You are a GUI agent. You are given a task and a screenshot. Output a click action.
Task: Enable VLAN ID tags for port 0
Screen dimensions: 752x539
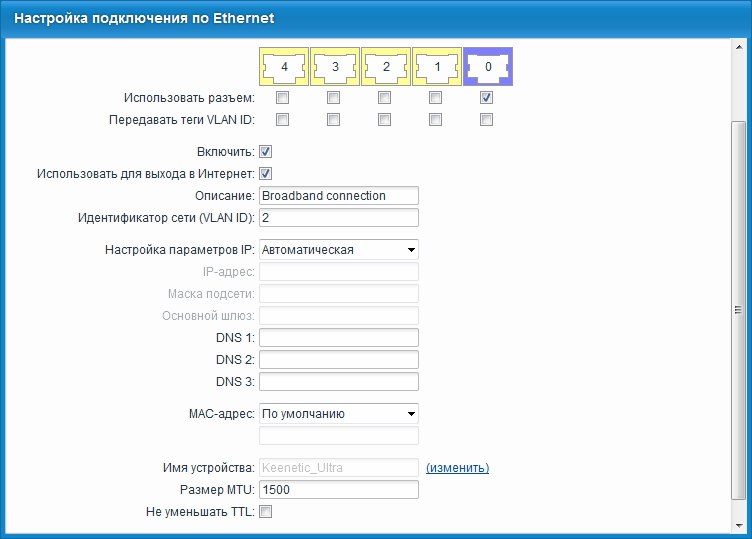[x=486, y=120]
